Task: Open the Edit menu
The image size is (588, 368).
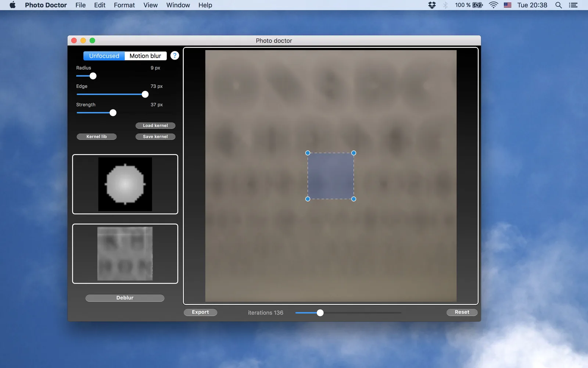Action: point(100,5)
